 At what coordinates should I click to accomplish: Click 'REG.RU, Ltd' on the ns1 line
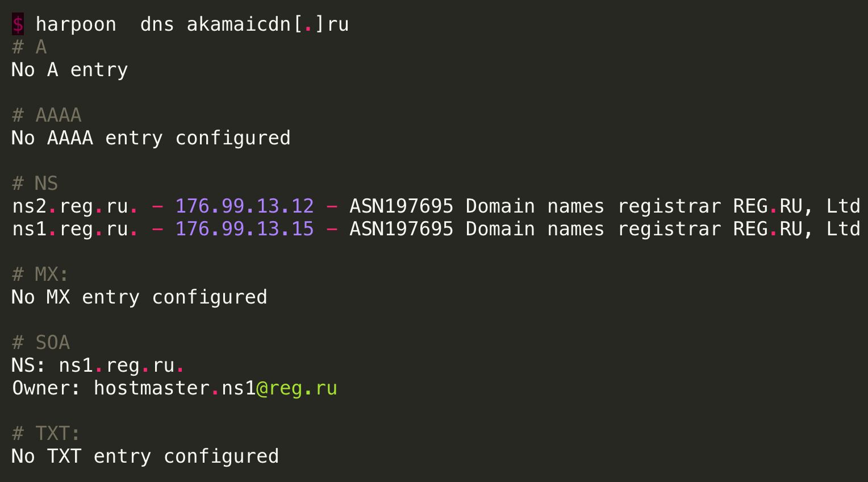[796, 229]
